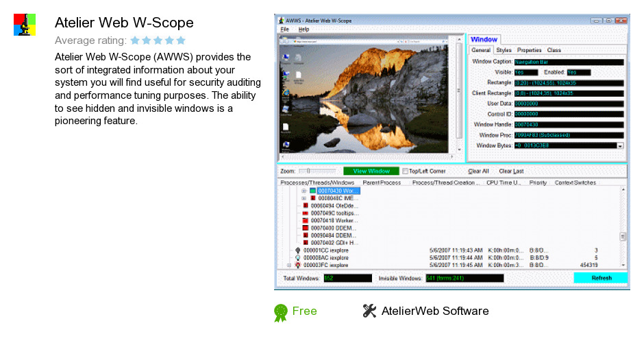Open the Window Bytes dropdown arrow
This screenshot has width=644, height=343.
620,145
